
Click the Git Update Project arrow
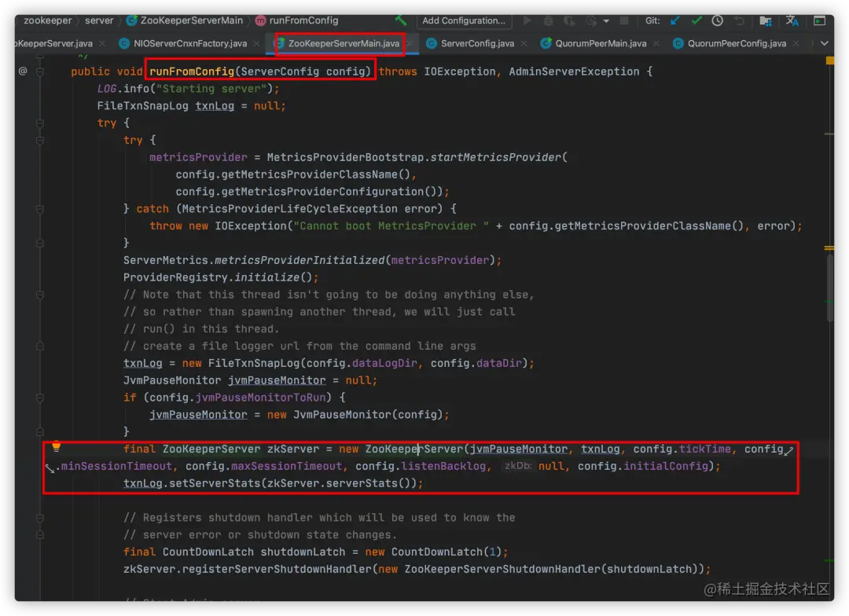(674, 20)
